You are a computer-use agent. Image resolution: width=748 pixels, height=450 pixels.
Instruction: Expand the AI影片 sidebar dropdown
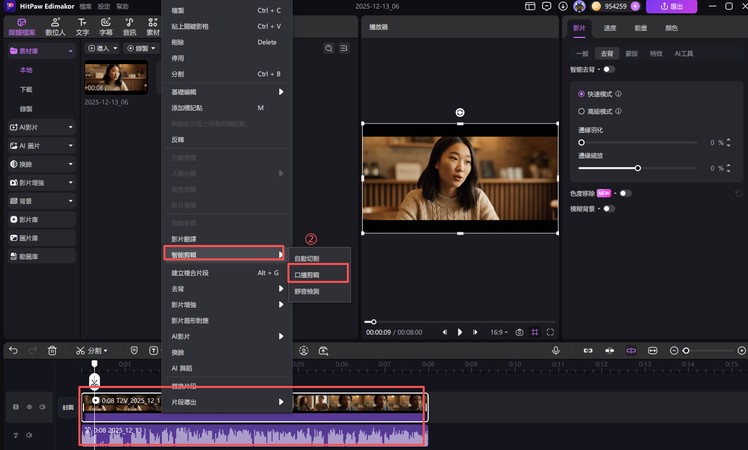coord(71,127)
